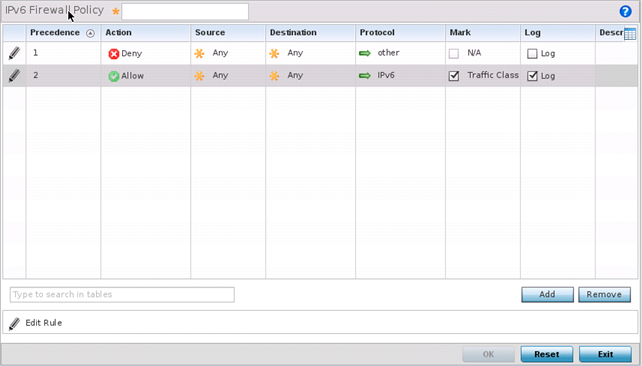Click the Mark column header

tap(483, 33)
